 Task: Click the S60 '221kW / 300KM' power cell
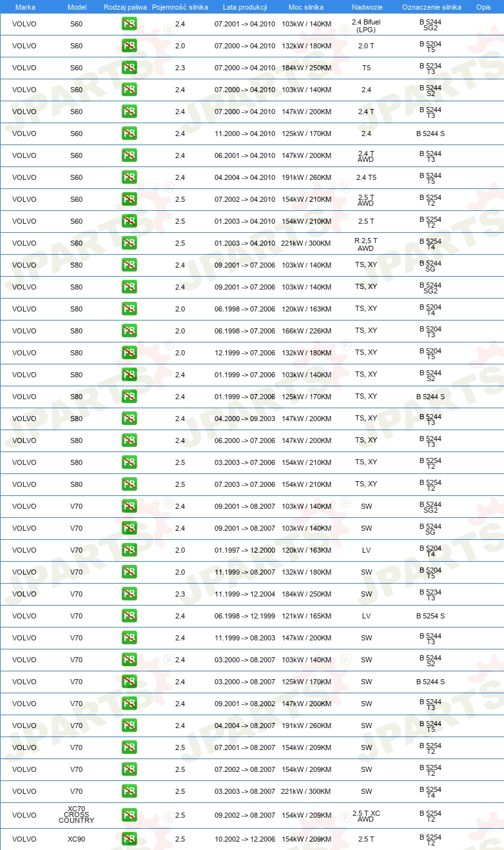(306, 244)
